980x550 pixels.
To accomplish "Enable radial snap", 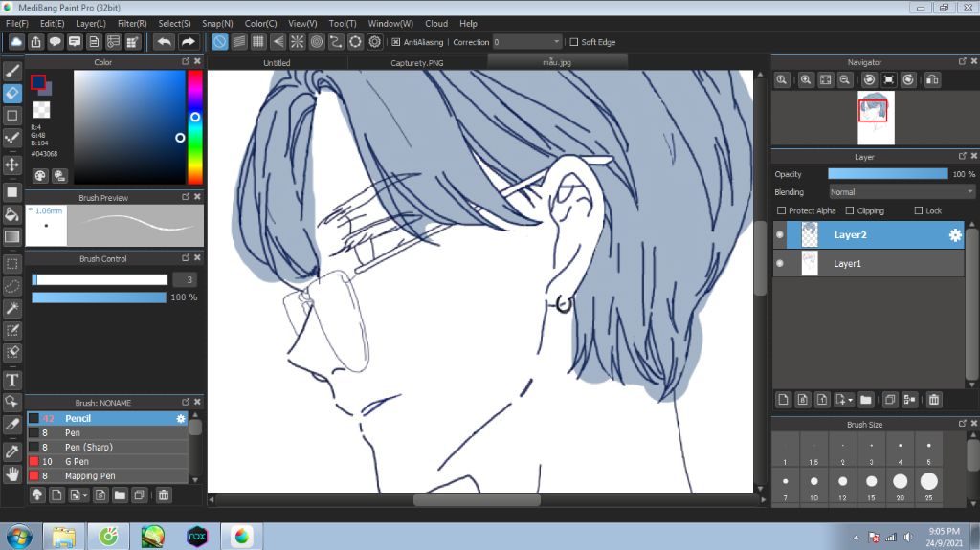I will pyautogui.click(x=297, y=42).
